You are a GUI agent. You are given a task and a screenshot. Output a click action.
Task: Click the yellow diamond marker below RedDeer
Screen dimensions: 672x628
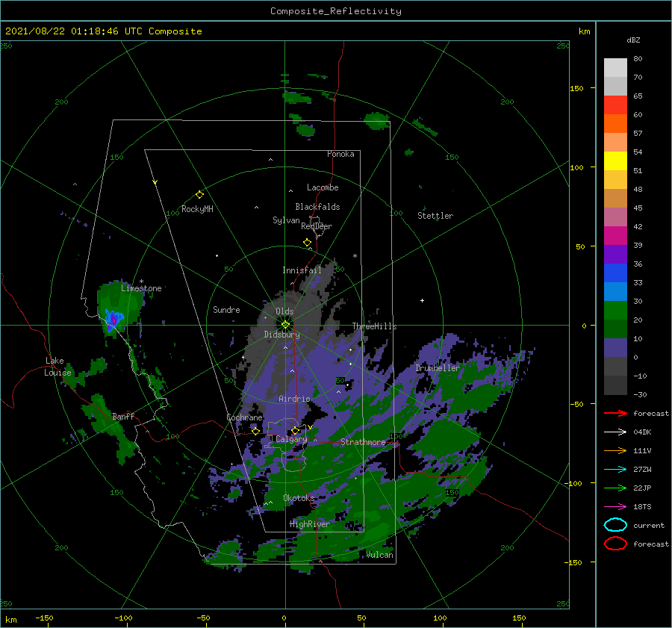pyautogui.click(x=308, y=243)
